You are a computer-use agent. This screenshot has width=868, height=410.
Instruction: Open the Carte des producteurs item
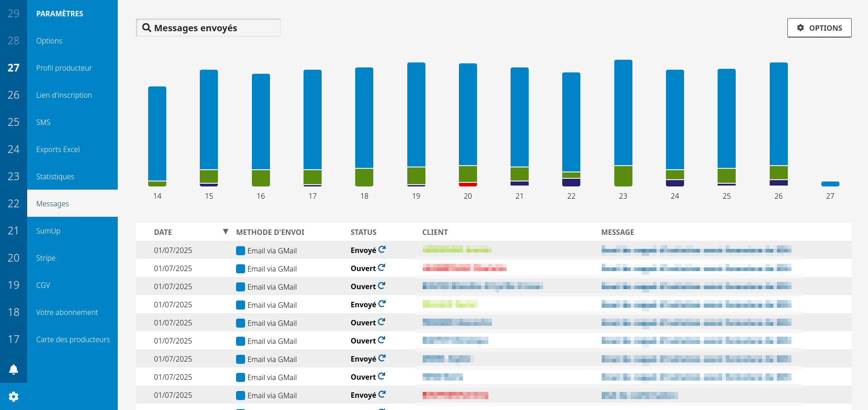click(x=73, y=339)
